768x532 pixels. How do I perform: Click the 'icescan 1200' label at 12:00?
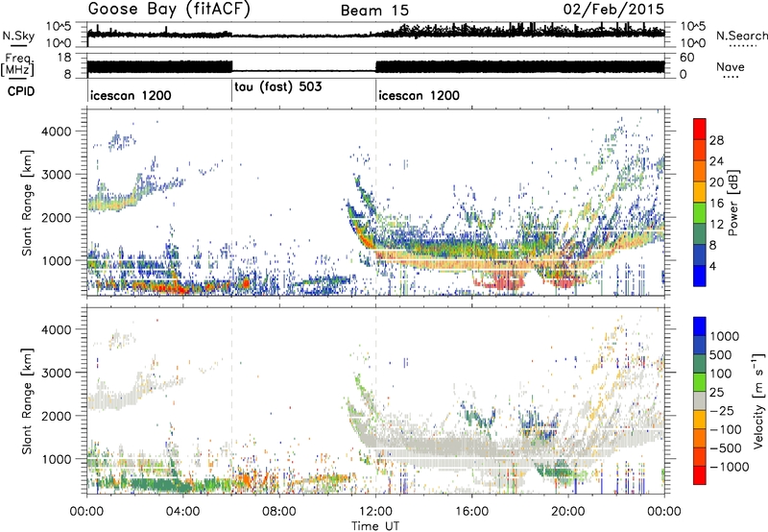pos(419,95)
